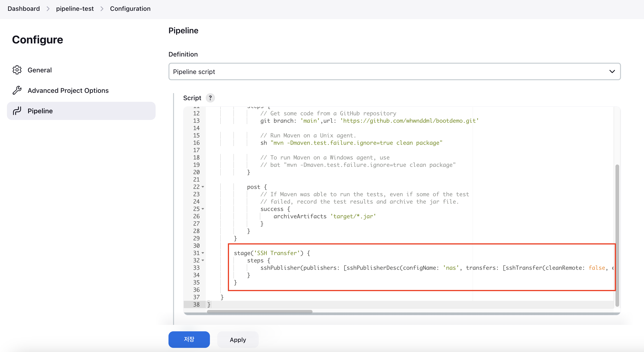Go to General section in sidebar
Viewport: 644px width, 352px height.
click(x=40, y=70)
